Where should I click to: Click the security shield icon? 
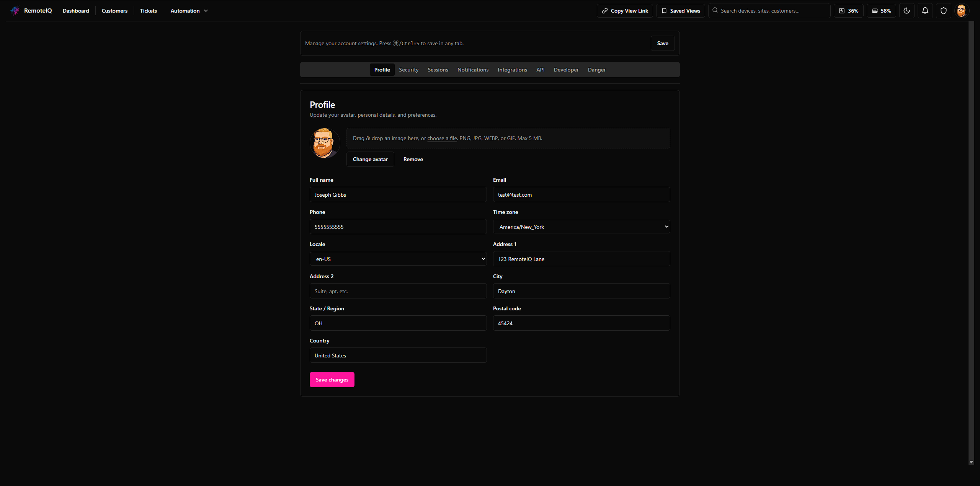[943, 10]
